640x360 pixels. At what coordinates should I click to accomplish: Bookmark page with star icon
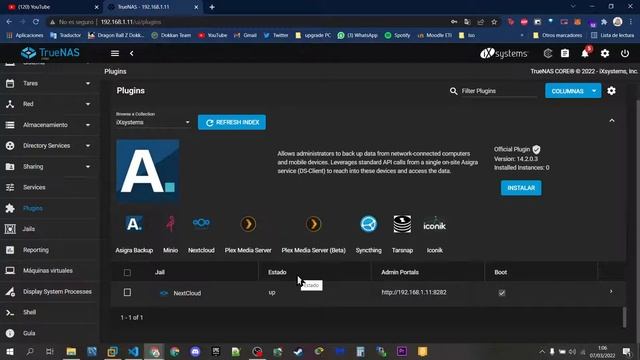coord(494,22)
